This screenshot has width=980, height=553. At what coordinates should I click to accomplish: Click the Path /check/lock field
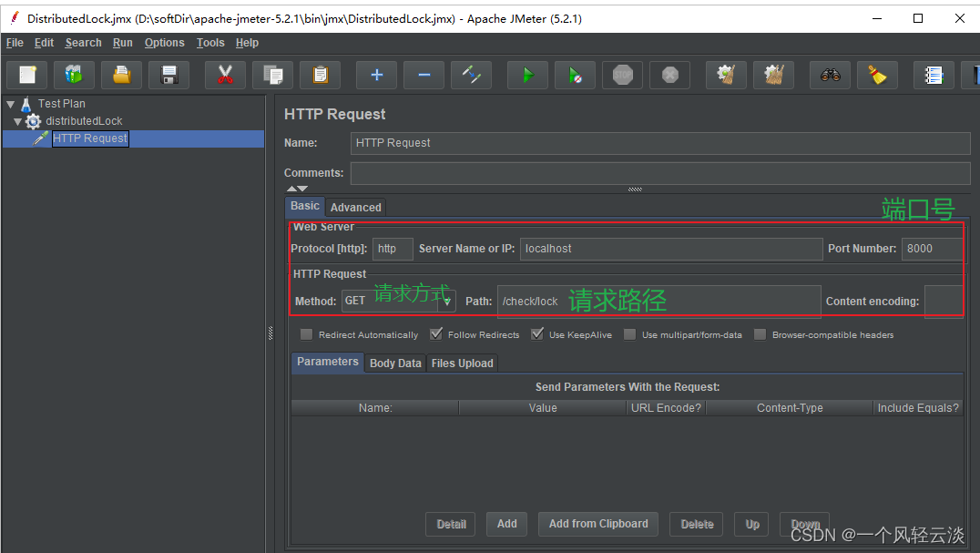coord(658,302)
